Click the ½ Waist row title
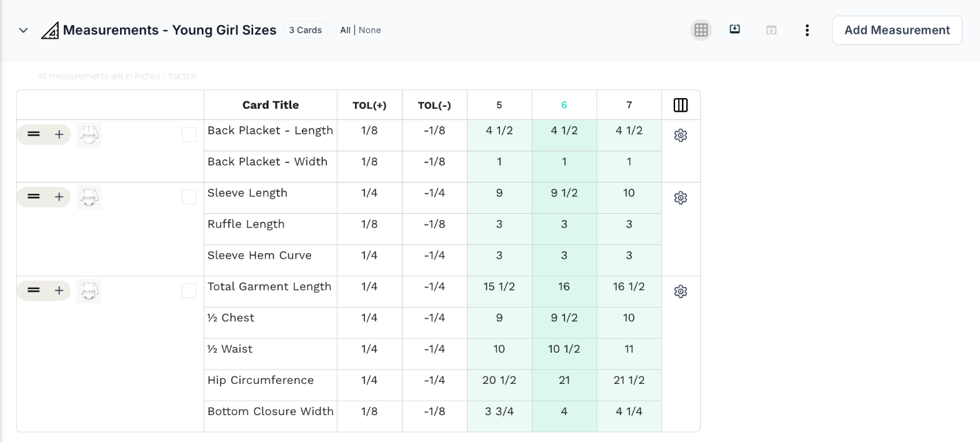This screenshot has width=980, height=442. pyautogui.click(x=230, y=349)
